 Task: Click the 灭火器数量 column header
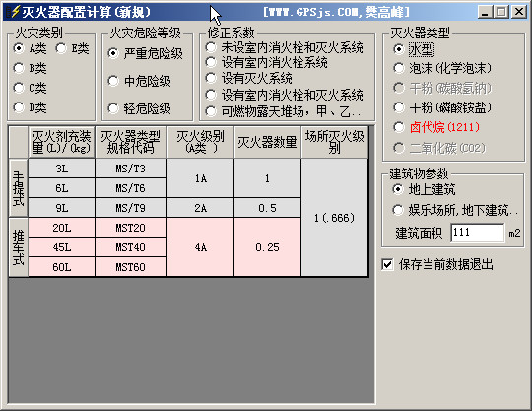point(267,142)
